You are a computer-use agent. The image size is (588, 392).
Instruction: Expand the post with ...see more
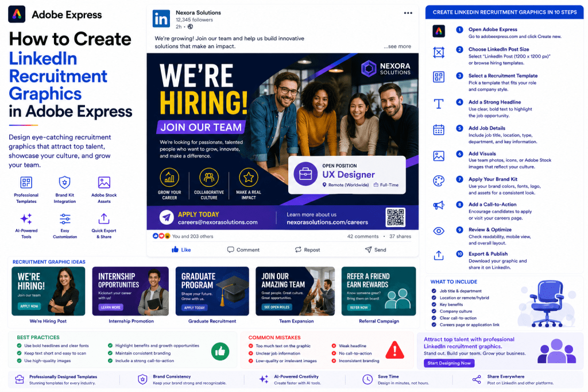[x=397, y=47]
